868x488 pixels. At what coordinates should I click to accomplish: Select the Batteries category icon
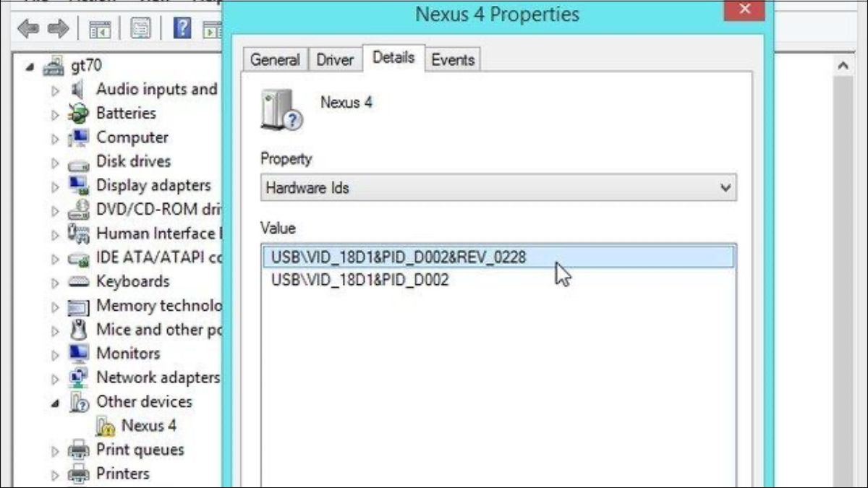click(x=77, y=114)
